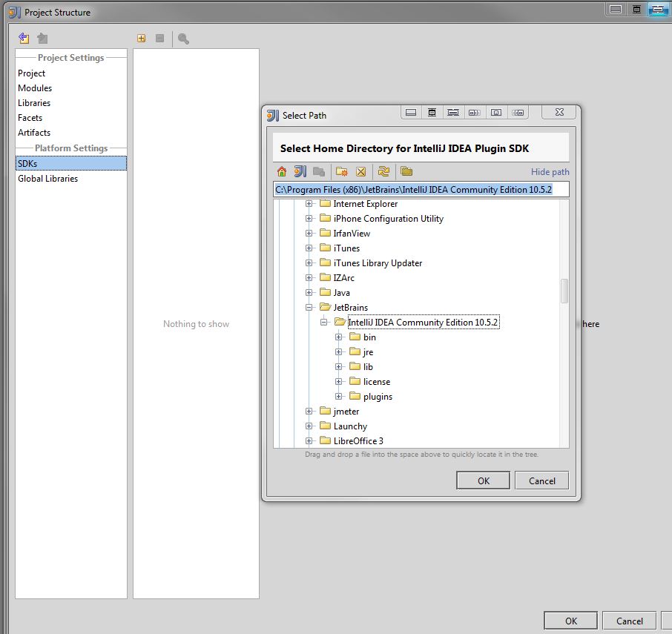Image resolution: width=672 pixels, height=634 pixels.
Task: Click the Hide path link
Action: point(550,172)
